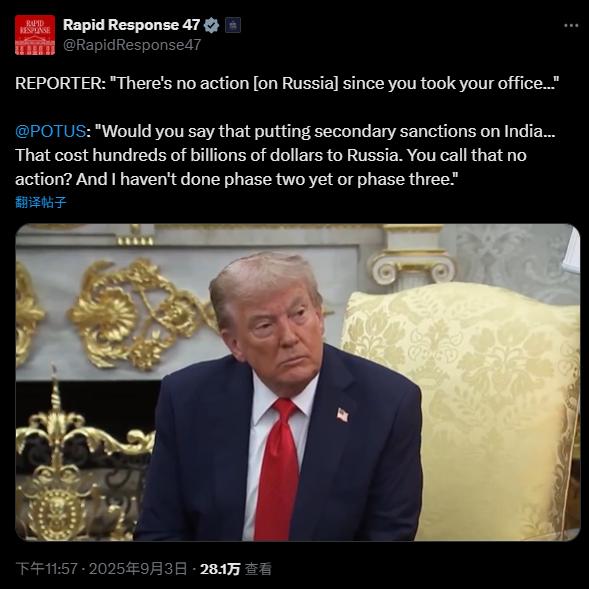Click the blue @POTUS mention

(51, 131)
